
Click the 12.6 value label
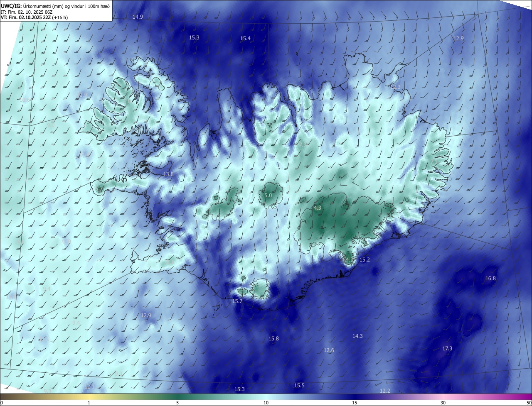click(x=329, y=350)
